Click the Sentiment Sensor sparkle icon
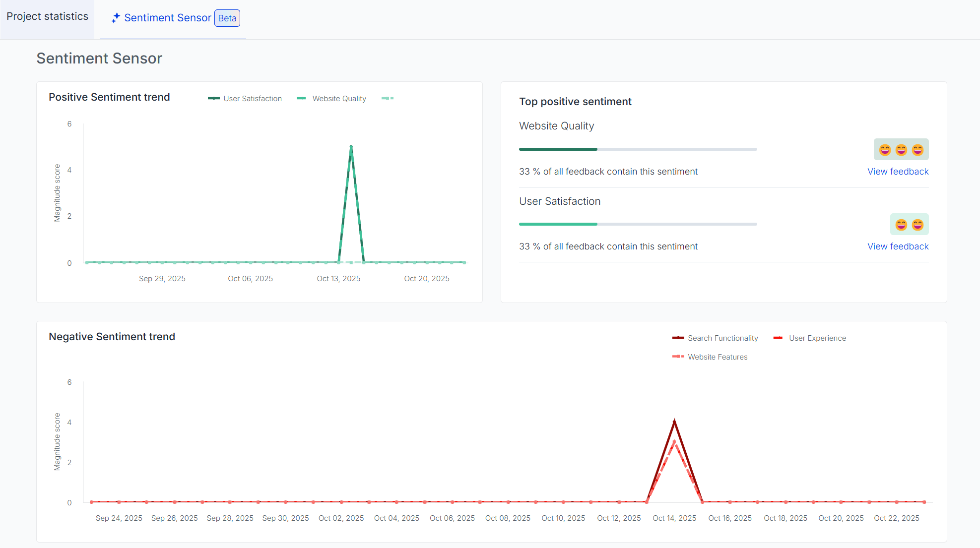The width and height of the screenshot is (980, 548). 116,18
